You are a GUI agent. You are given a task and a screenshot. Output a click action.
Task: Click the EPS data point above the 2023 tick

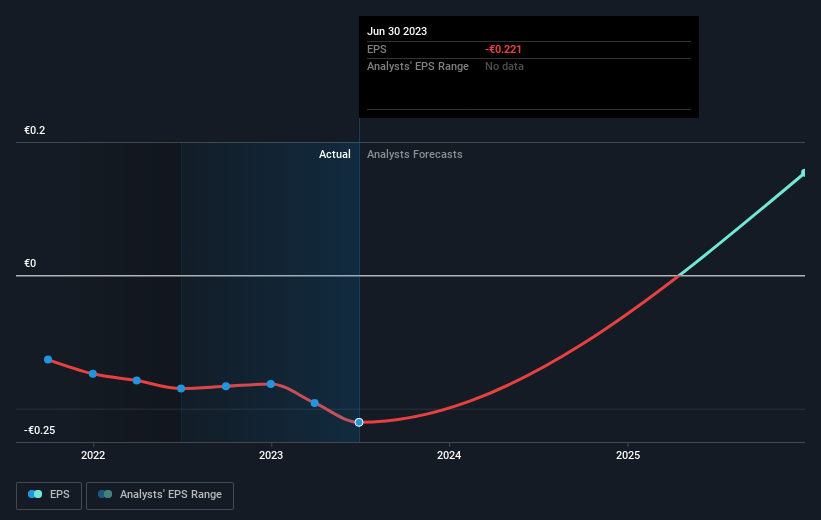[271, 384]
